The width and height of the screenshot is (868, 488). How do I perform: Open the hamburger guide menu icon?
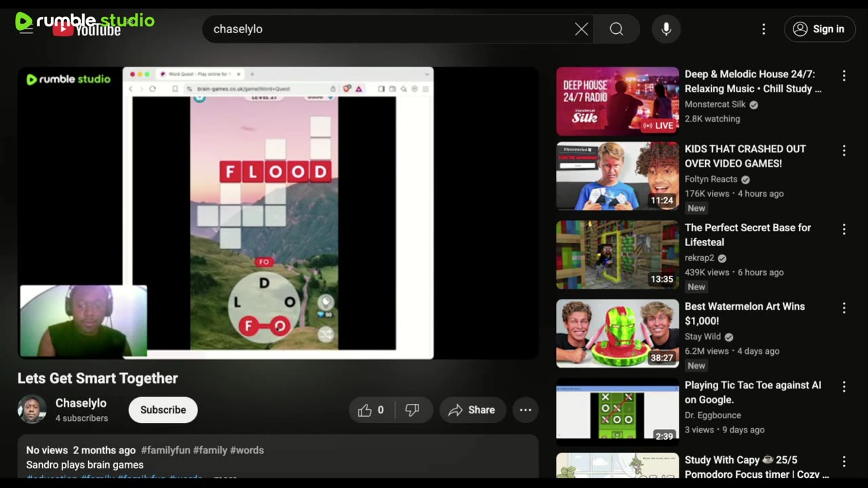tap(26, 29)
